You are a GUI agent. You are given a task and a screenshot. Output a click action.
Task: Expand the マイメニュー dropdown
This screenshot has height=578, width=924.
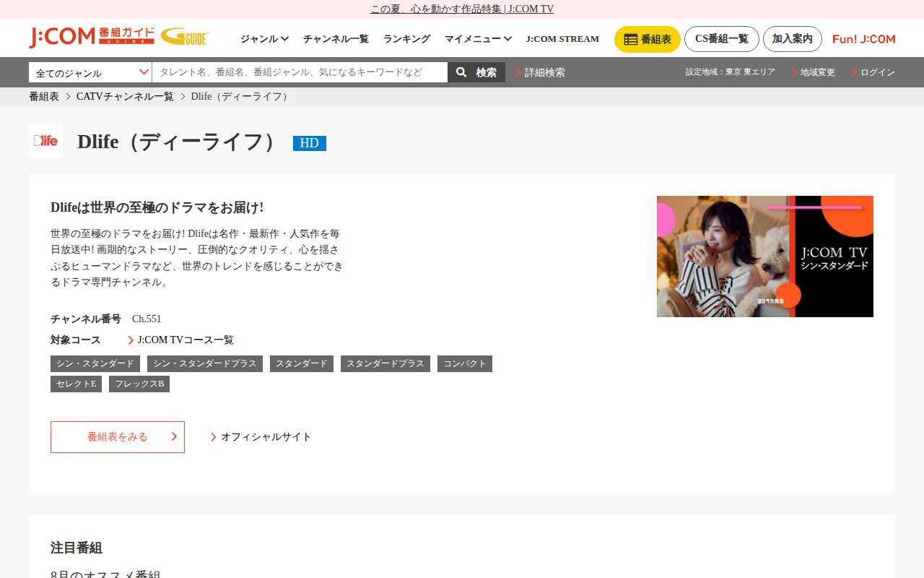(478, 39)
